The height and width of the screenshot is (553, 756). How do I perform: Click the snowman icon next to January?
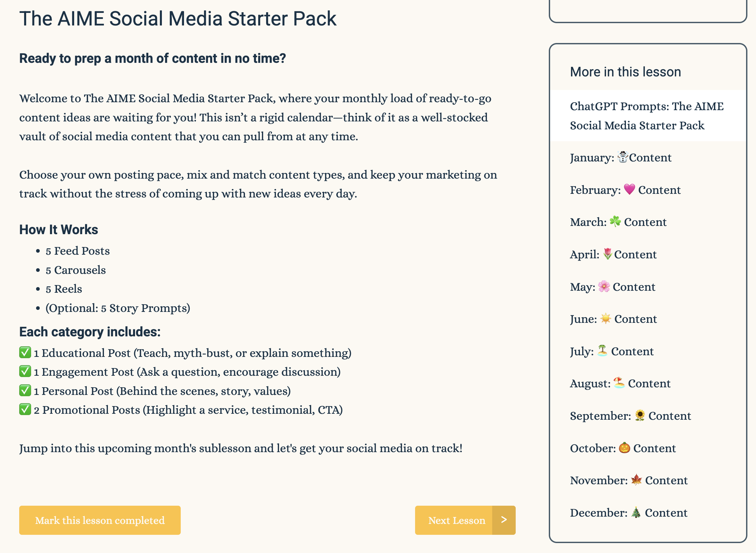coord(622,157)
